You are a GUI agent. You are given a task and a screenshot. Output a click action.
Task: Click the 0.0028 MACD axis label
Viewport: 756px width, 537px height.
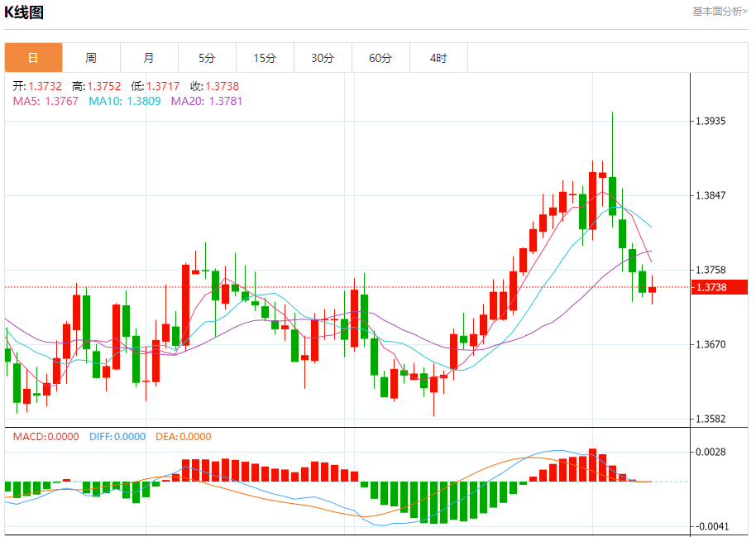click(x=711, y=452)
